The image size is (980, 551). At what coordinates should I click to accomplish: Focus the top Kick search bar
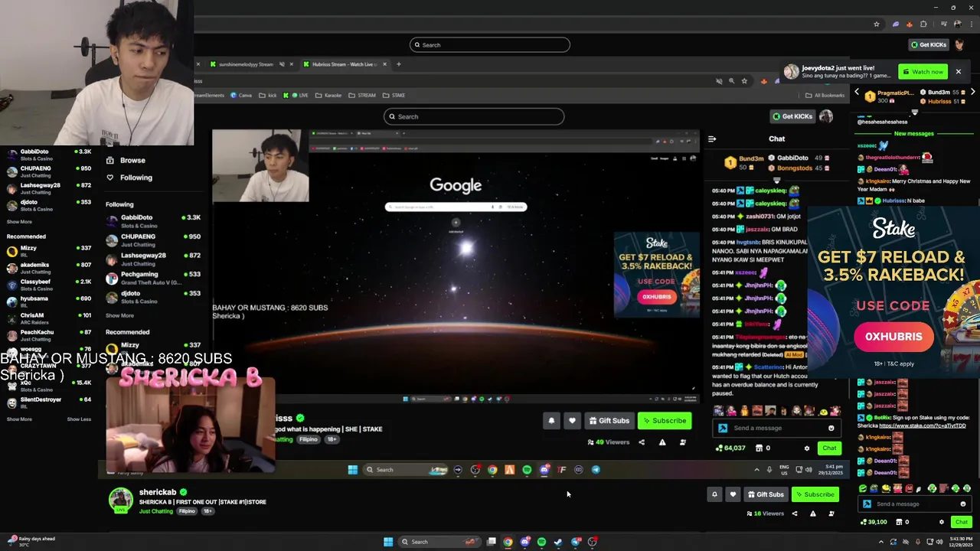490,44
